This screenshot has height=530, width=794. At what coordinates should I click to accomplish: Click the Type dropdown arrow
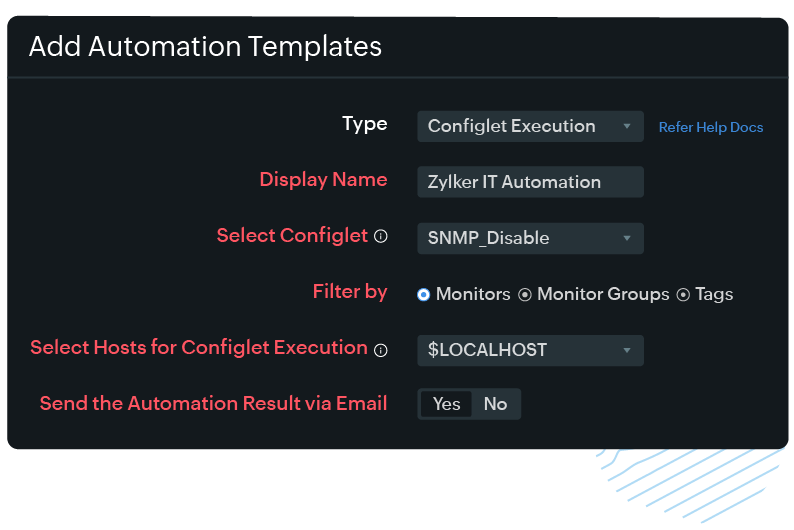point(627,126)
